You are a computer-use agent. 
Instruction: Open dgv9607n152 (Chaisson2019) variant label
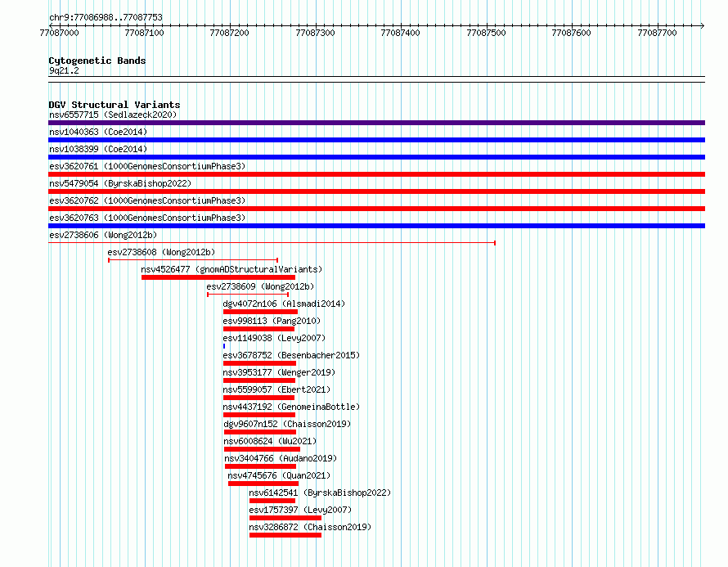(x=287, y=424)
